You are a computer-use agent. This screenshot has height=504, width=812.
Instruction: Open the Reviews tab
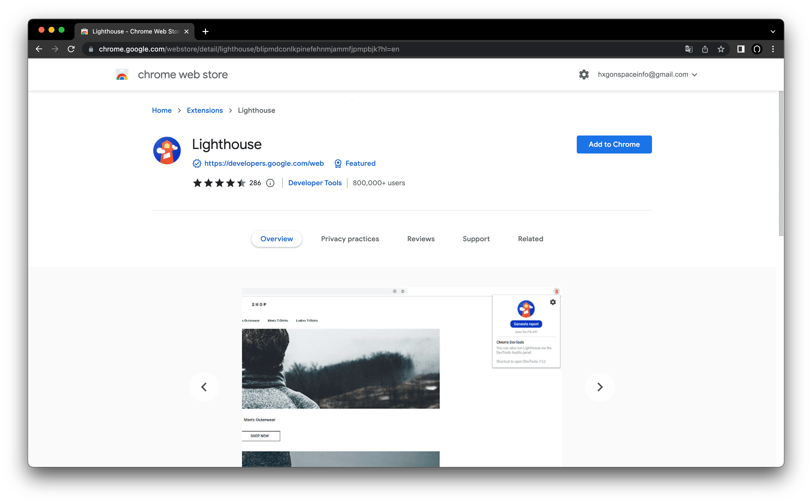[x=421, y=239]
